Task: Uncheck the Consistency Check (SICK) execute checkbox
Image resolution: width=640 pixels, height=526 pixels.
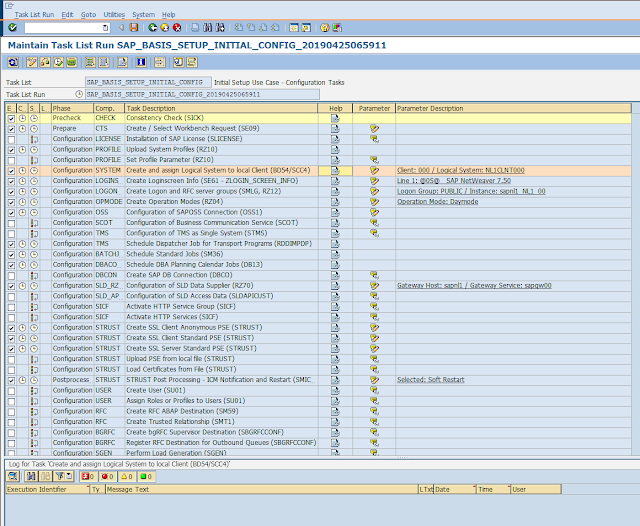Action: [11, 118]
